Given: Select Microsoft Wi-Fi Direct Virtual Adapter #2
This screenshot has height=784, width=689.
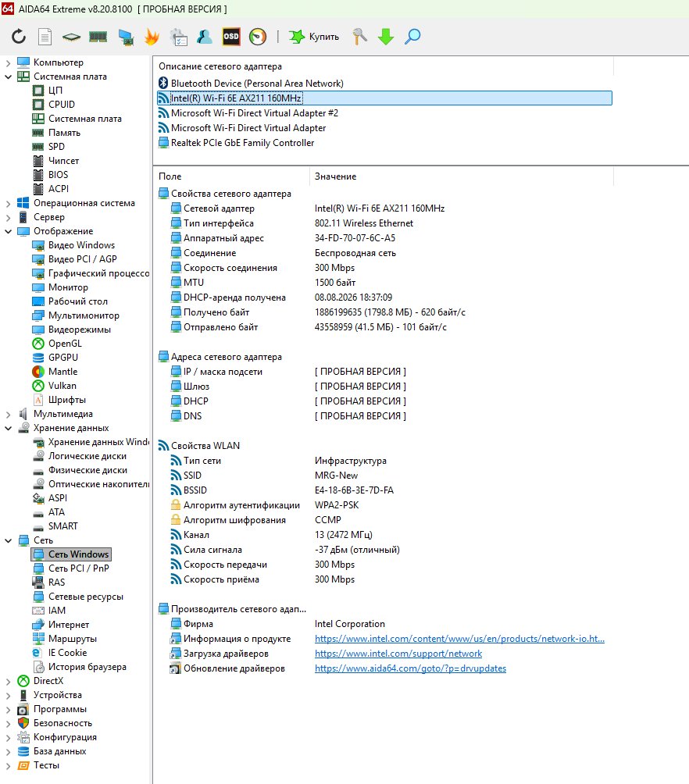Looking at the screenshot, I should click(255, 113).
